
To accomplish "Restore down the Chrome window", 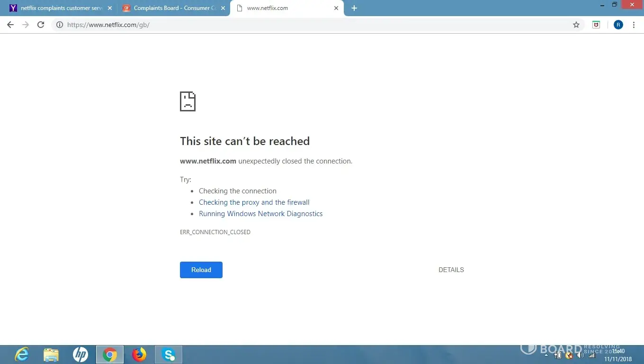I will pyautogui.click(x=615, y=5).
